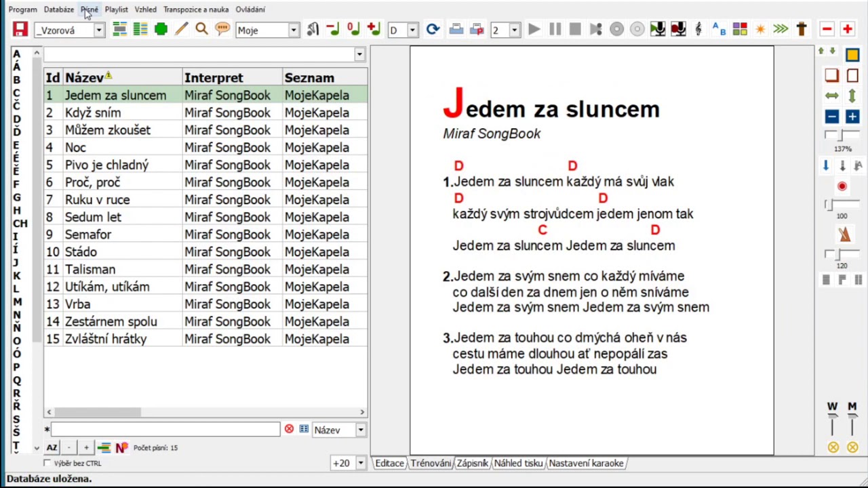Viewport: 868px width, 488px height.
Task: Toggle the red N icon below song list
Action: click(121, 447)
